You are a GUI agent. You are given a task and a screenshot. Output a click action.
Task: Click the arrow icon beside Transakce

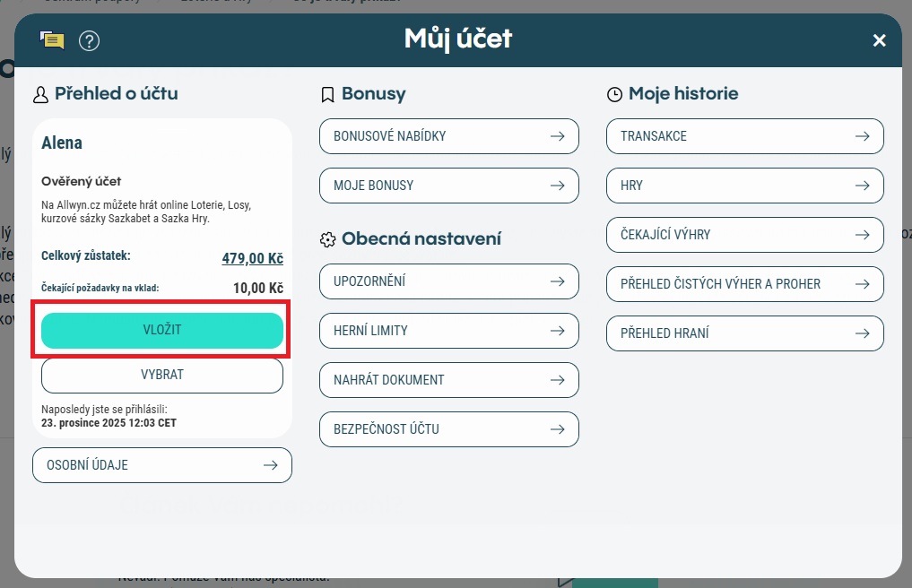(x=862, y=136)
